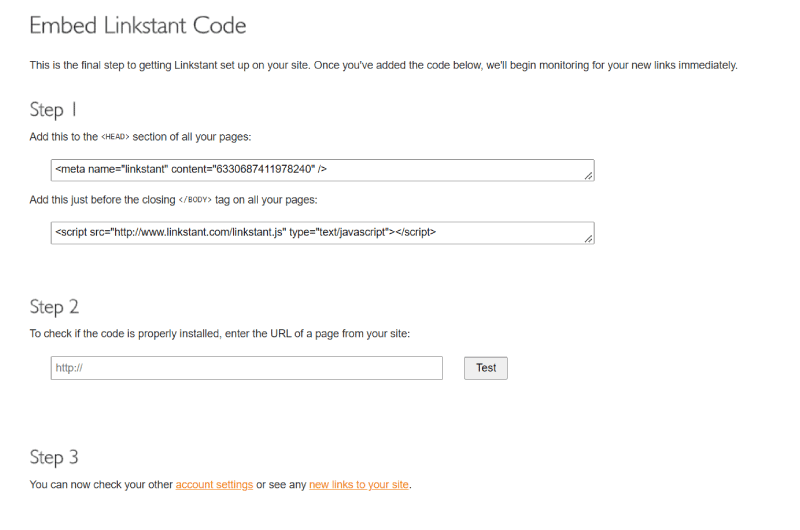Click the 'You can now check' text
The image size is (800, 530).
[x=101, y=485]
